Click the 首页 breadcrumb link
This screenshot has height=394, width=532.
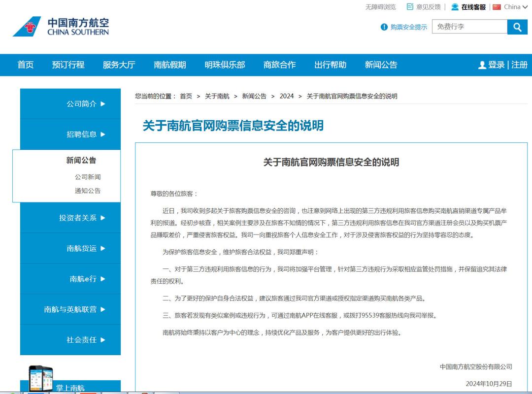186,97
